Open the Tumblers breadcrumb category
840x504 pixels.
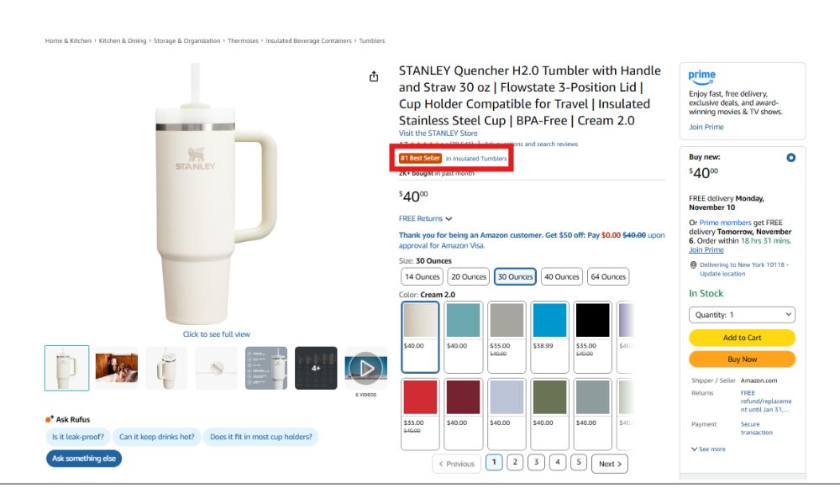click(x=370, y=39)
